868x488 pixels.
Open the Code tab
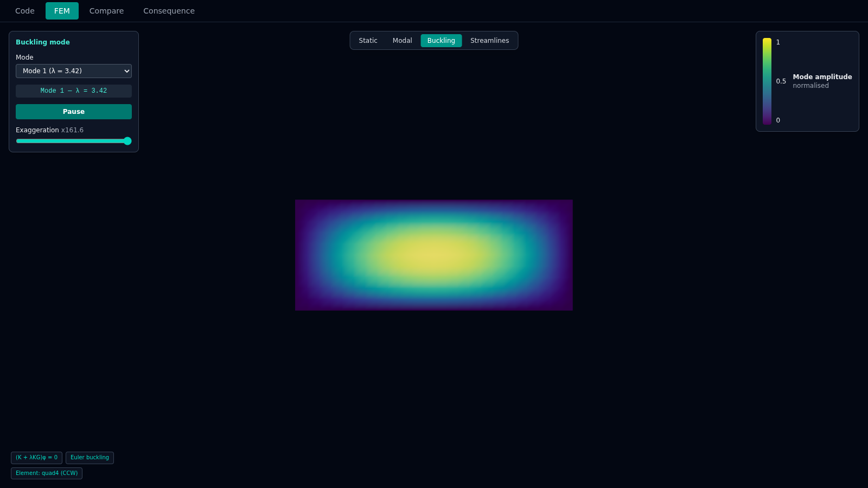pos(25,11)
